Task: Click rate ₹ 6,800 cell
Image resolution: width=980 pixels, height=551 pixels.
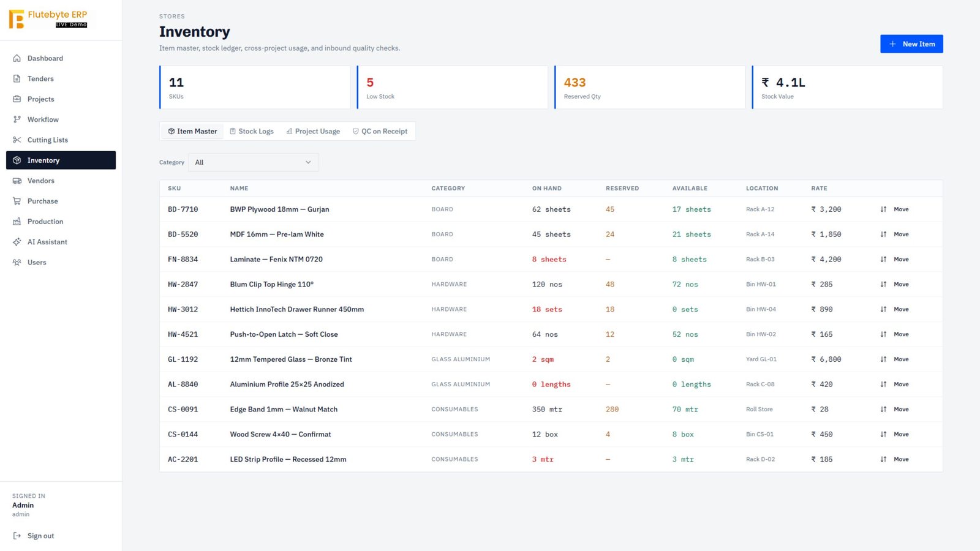Action: pyautogui.click(x=826, y=359)
